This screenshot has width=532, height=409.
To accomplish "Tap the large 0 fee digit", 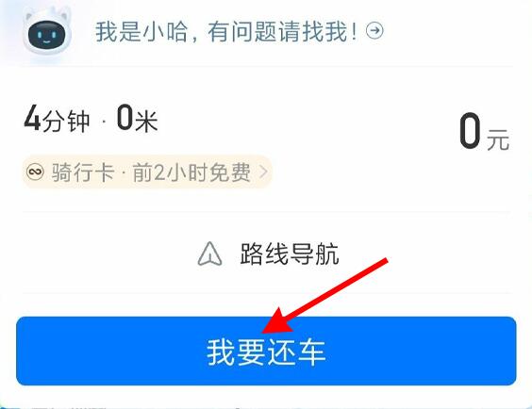I will click(470, 131).
